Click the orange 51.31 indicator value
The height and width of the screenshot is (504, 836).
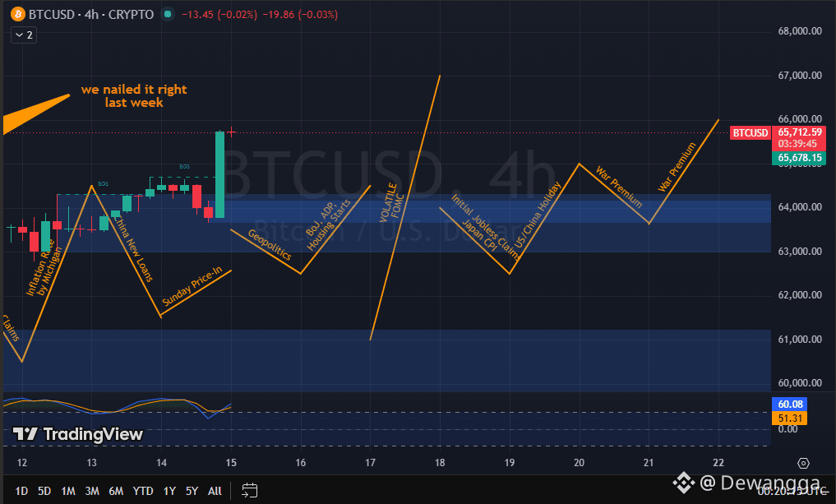(790, 418)
